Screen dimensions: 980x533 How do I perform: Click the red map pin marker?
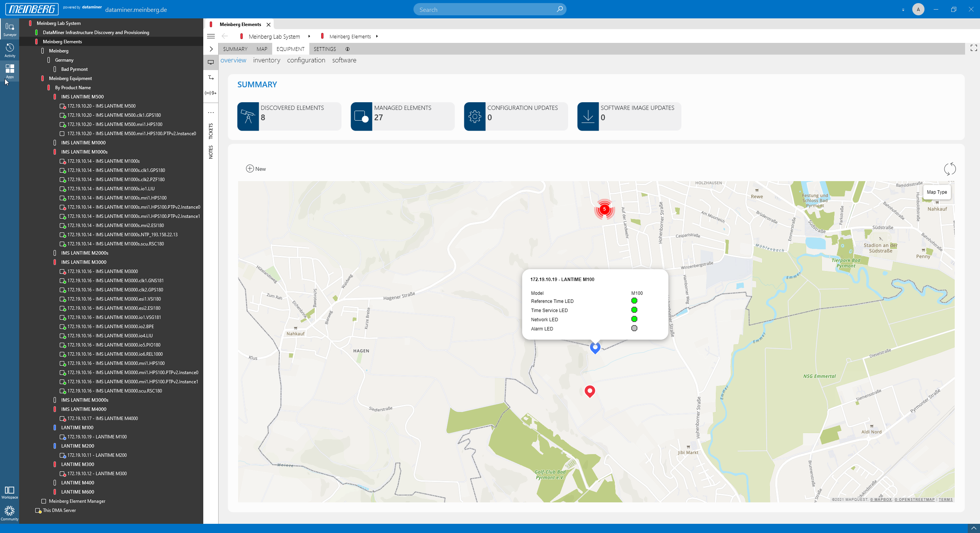pyautogui.click(x=590, y=391)
